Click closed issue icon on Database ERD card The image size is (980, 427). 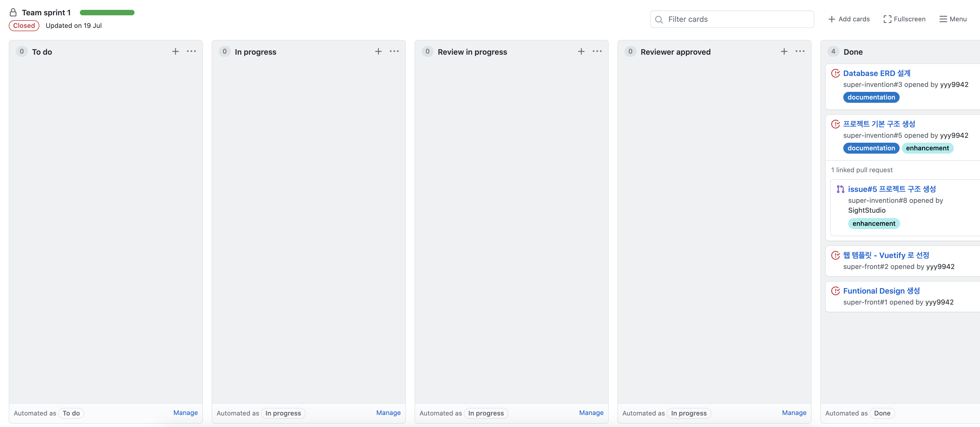(x=835, y=73)
